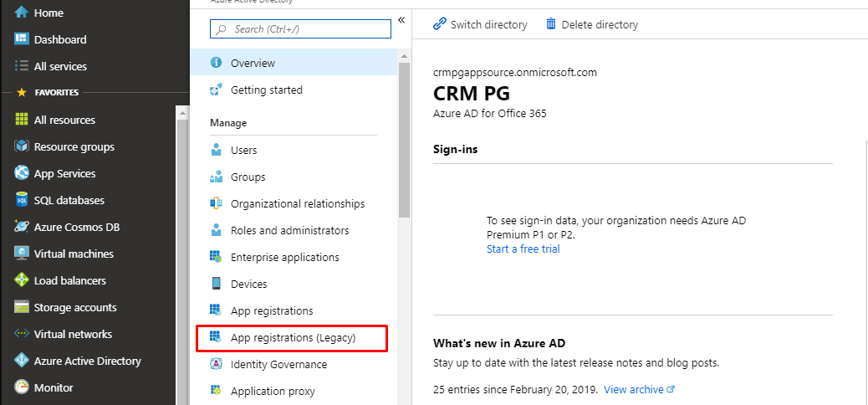
Task: Click the Resource groups cube icon
Action: tap(22, 146)
